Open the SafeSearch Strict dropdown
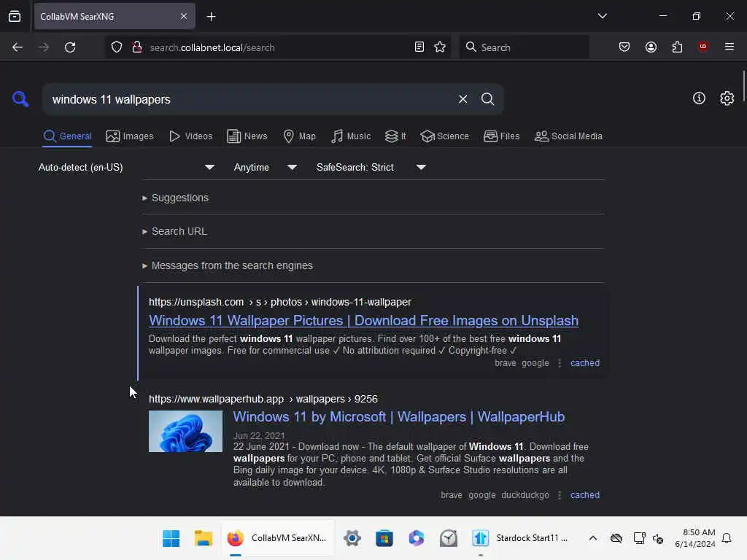The image size is (747, 560). point(371,167)
